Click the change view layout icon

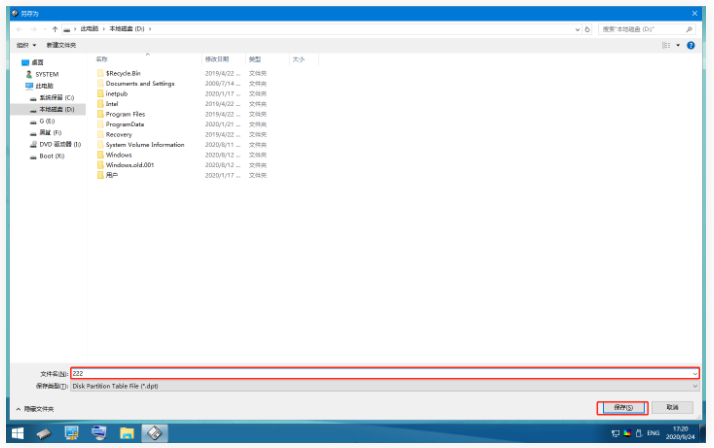tap(666, 46)
